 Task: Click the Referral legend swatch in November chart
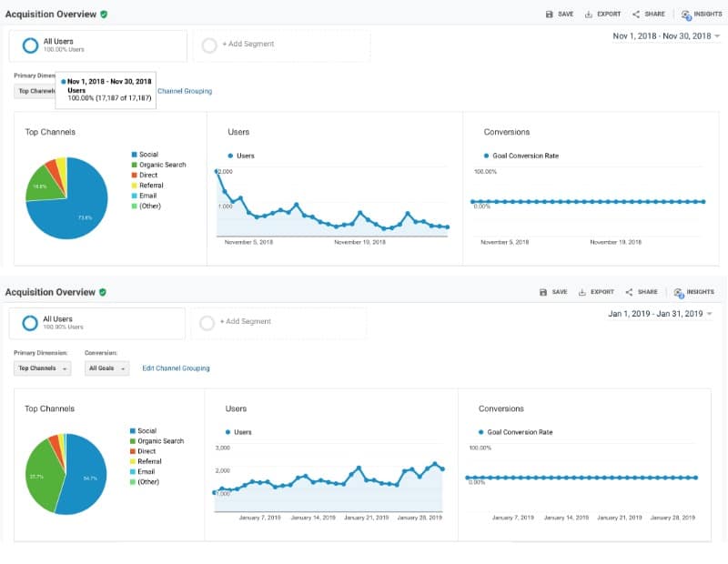[134, 186]
